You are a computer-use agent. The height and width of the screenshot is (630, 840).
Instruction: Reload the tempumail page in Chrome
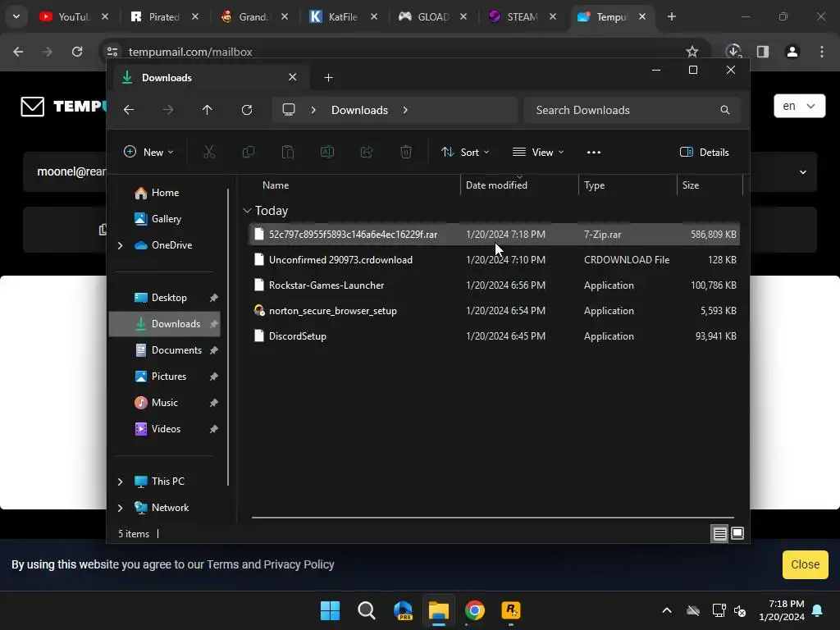pos(77,52)
